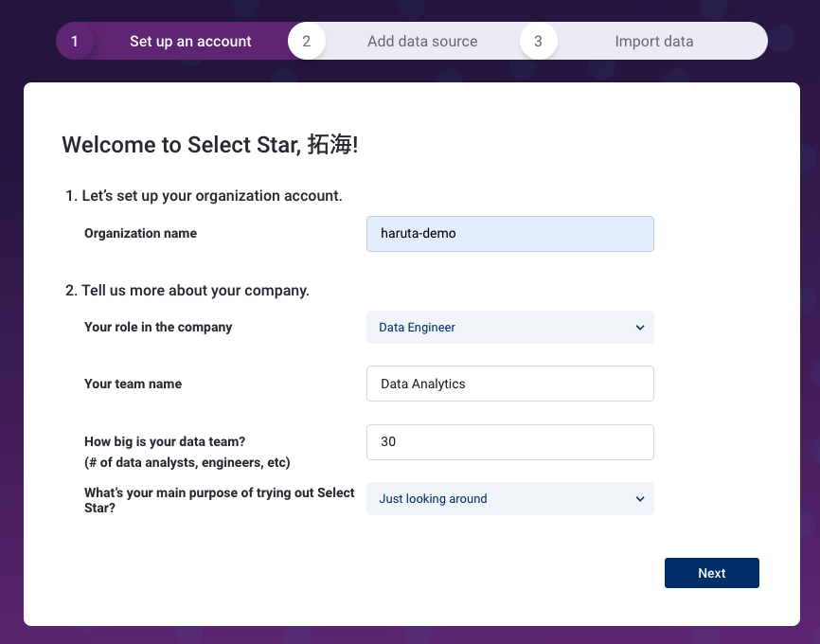The height and width of the screenshot is (644, 820).
Task: Click the team name field with 'Data Analytics'
Action: [x=509, y=384]
